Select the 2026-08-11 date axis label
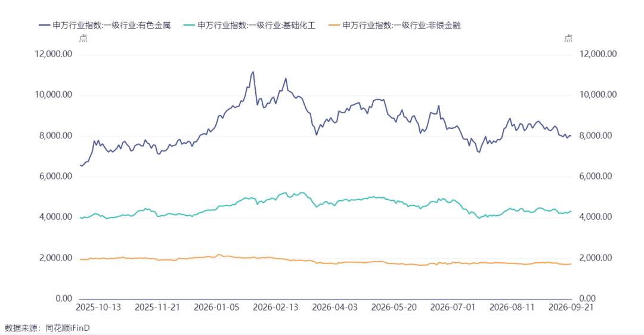 pyautogui.click(x=512, y=308)
